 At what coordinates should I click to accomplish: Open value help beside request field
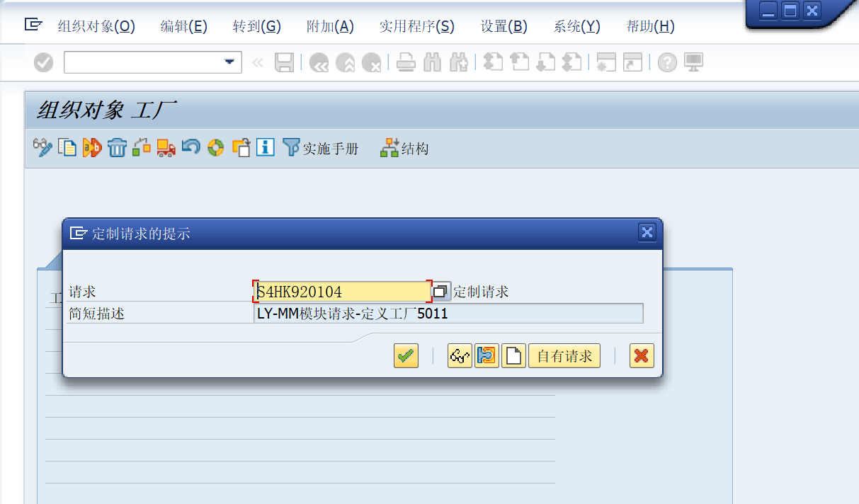tap(441, 291)
